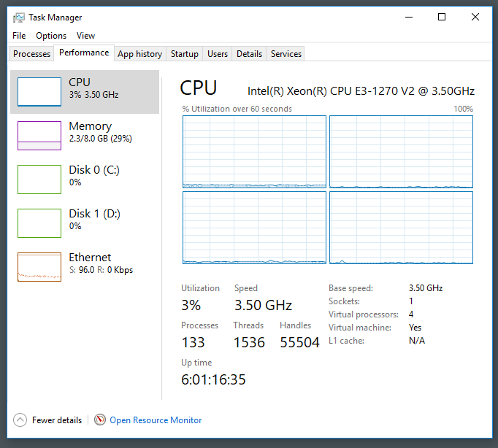
Task: Click the Virtual machine 'Yes' value
Action: tap(415, 328)
